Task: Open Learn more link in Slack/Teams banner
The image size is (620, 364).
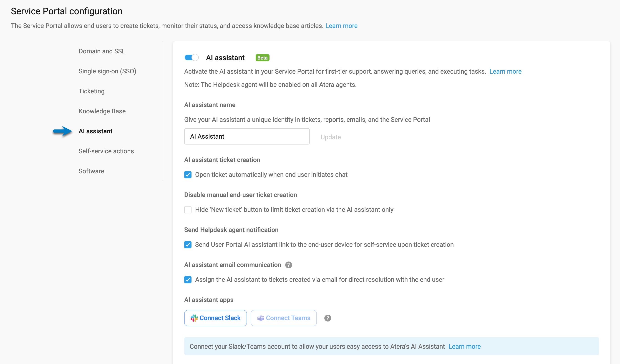Action: coord(464,347)
